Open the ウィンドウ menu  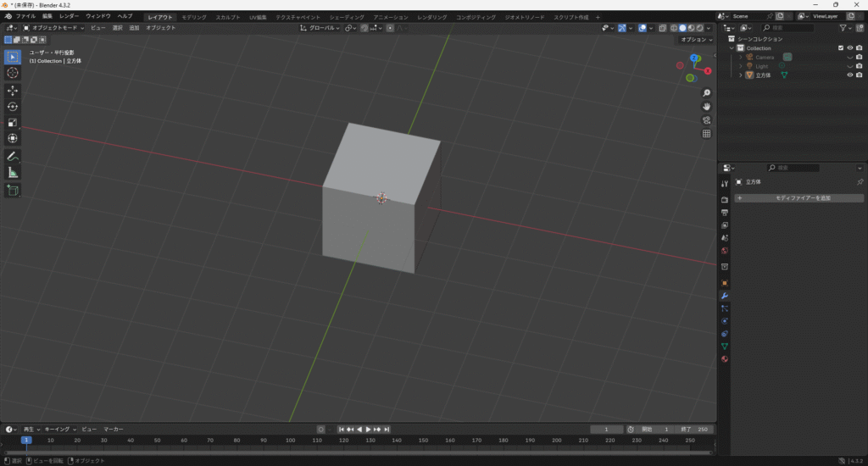(98, 17)
